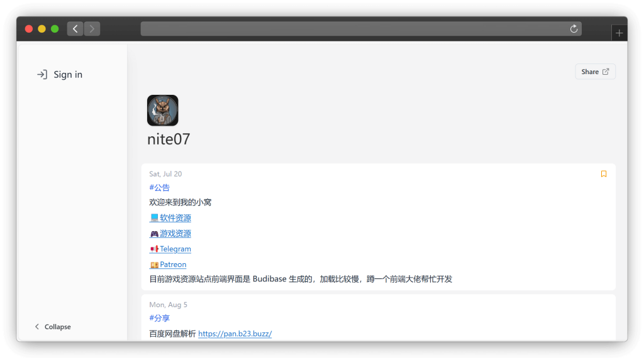The width and height of the screenshot is (644, 358).
Task: Visit the Patreon link
Action: click(x=172, y=264)
